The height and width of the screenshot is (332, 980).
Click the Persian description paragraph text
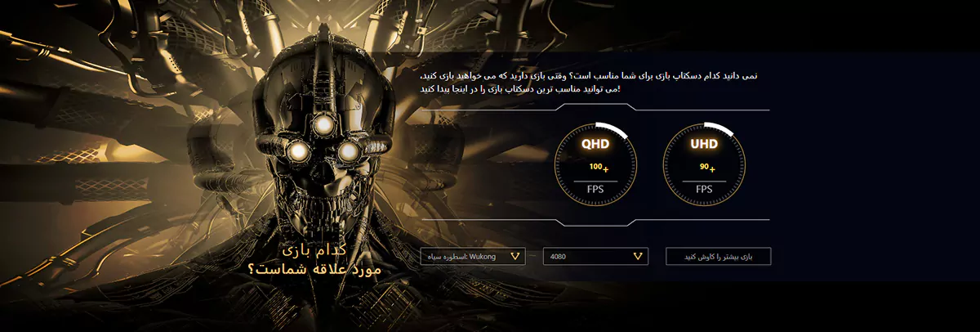coord(588,82)
